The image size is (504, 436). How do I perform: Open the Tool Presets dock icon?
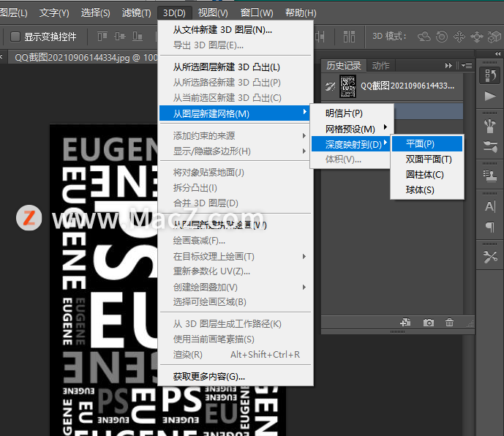(x=490, y=257)
